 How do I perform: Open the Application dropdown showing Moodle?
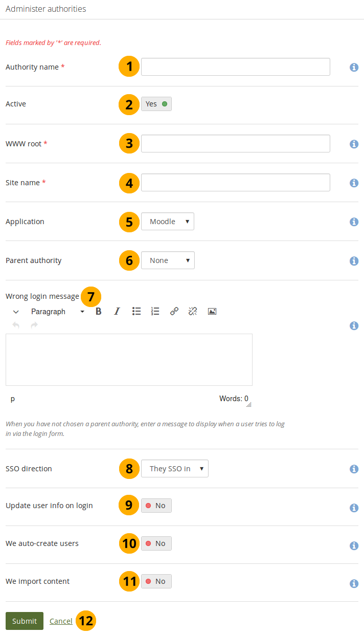tap(168, 222)
